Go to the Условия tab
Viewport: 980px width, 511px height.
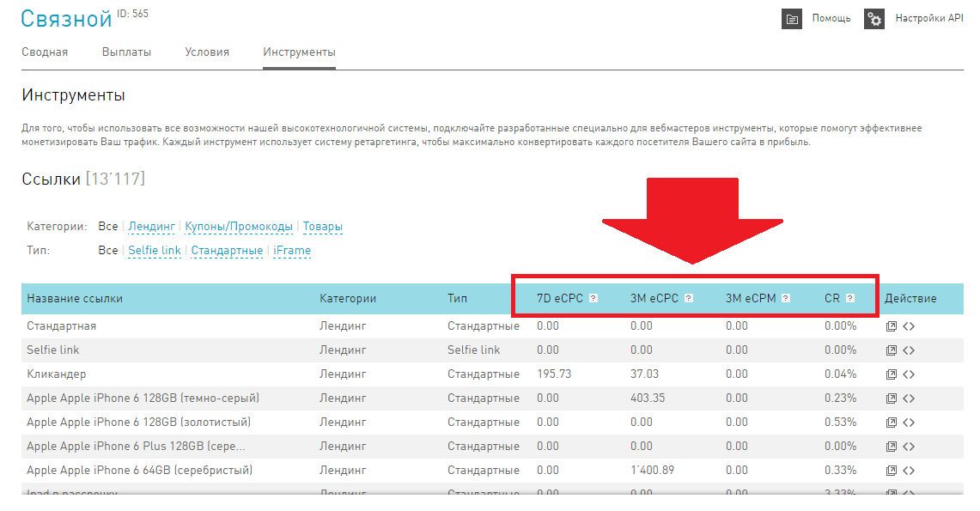pos(207,52)
